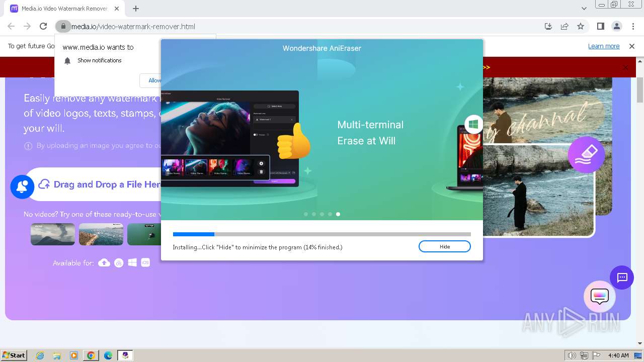The image size is (644, 362).
Task: Switch to AniEraser installer taskbar item
Action: point(125,355)
